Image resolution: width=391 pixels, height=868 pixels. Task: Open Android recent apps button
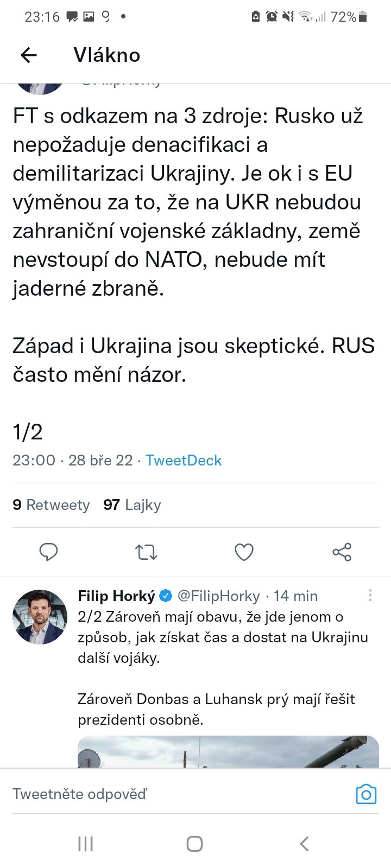[86, 844]
